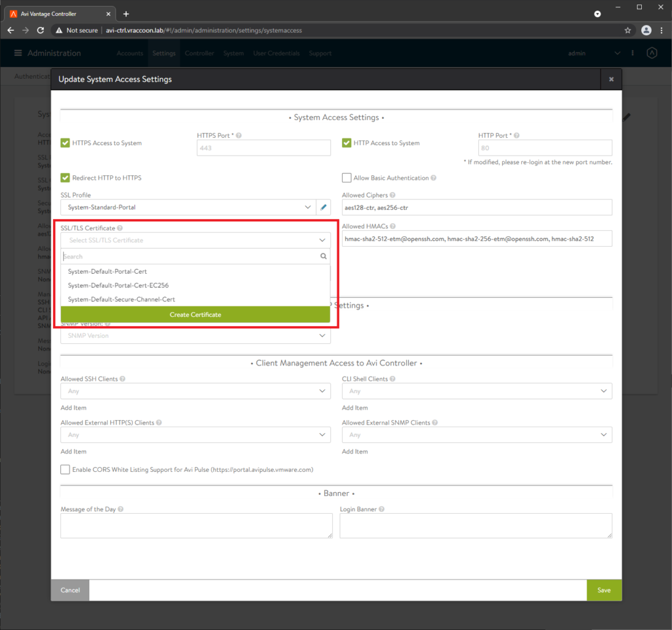
Task: Edit the SSL Profile using pencil icon
Action: tap(322, 206)
